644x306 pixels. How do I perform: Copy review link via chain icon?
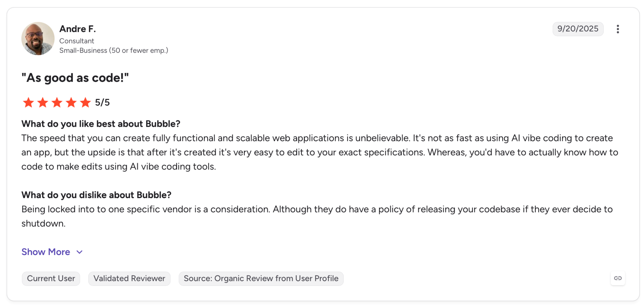point(618,278)
